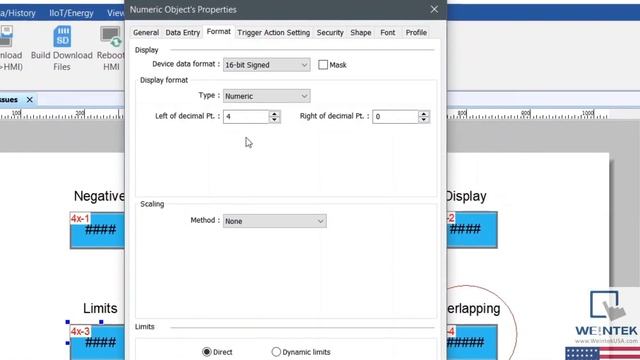The width and height of the screenshot is (640, 360).
Task: Open the Profile tab
Action: (x=416, y=33)
